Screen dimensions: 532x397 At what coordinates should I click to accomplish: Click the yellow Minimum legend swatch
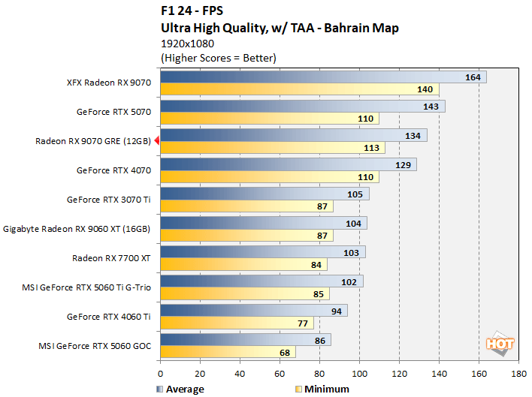[298, 389]
